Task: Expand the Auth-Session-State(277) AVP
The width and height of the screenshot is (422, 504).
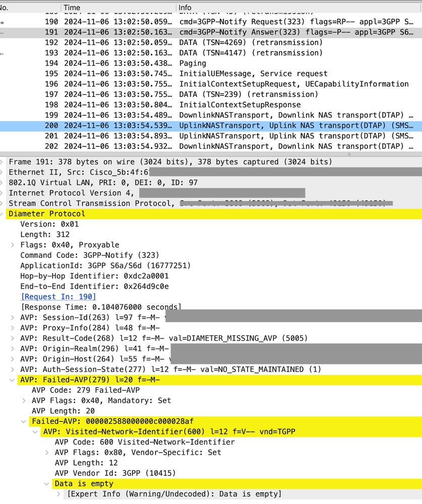Action: pyautogui.click(x=13, y=369)
